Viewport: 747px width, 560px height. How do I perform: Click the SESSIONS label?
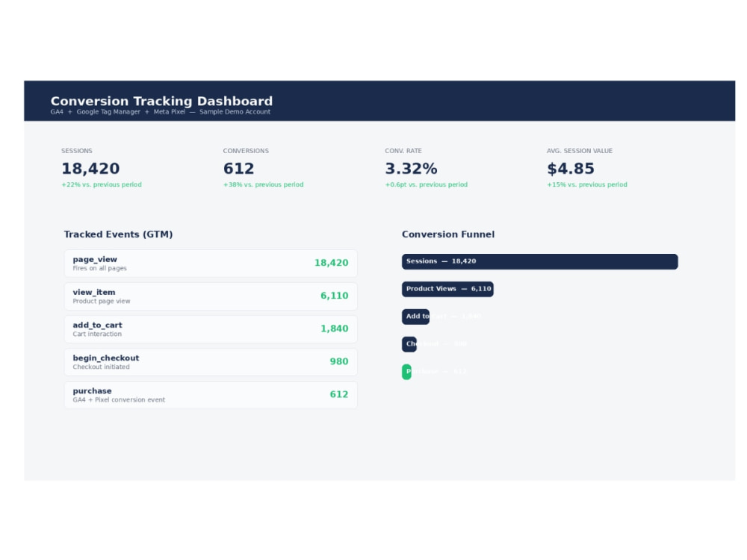(77, 151)
